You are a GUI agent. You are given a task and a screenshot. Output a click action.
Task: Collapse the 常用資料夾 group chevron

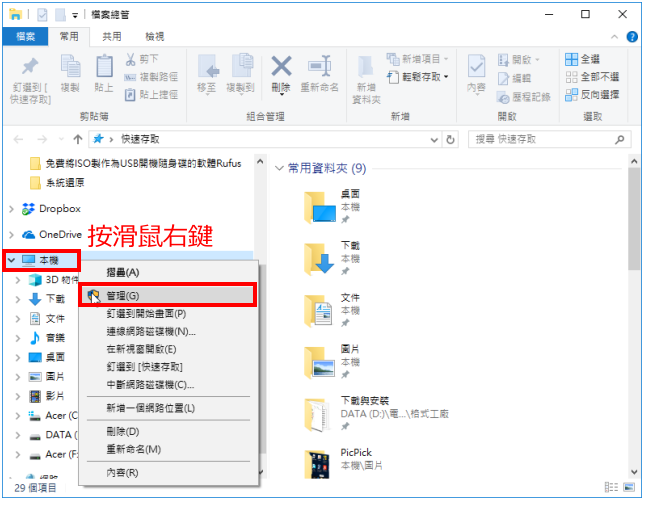click(279, 168)
